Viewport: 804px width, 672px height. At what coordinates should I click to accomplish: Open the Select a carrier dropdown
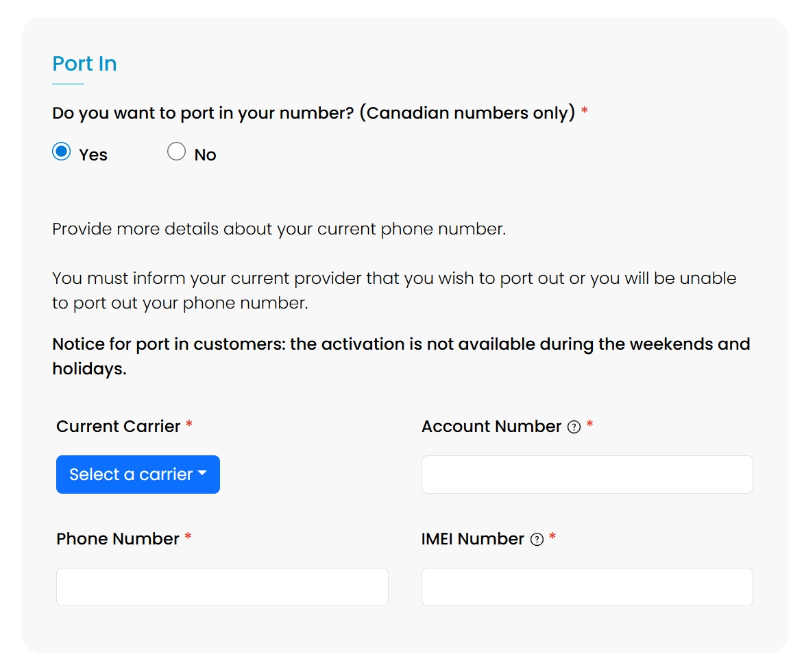137,475
